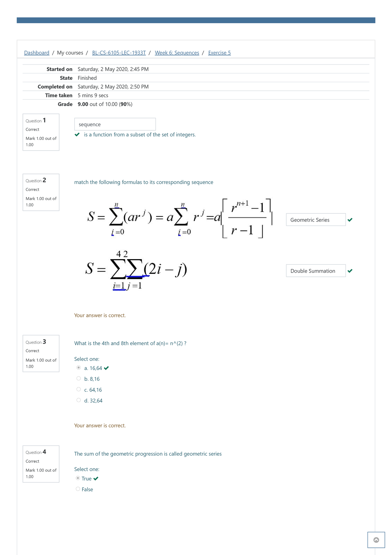Viewport: 392px width, 555px height.
Task: Open the Week 6: Sequences link
Action: click(x=177, y=53)
